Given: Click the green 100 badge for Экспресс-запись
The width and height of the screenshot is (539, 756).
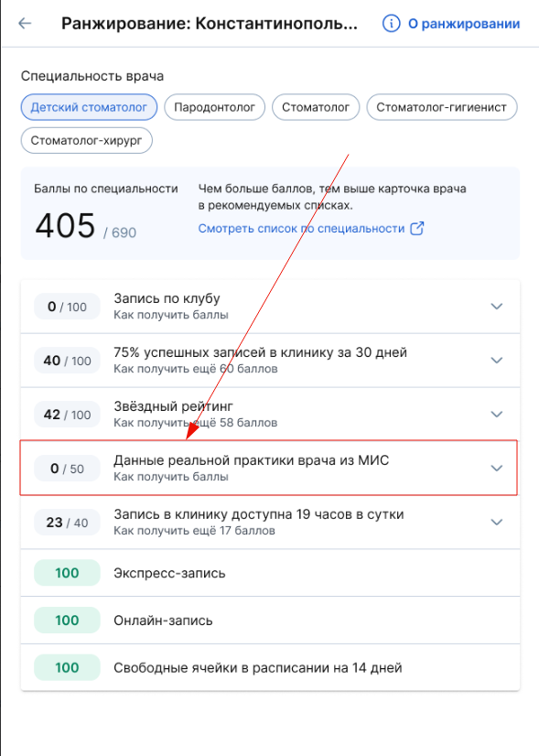Looking at the screenshot, I should pos(66,572).
